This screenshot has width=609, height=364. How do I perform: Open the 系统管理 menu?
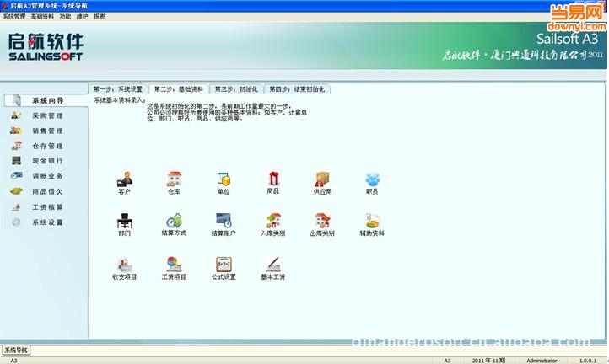tap(14, 16)
